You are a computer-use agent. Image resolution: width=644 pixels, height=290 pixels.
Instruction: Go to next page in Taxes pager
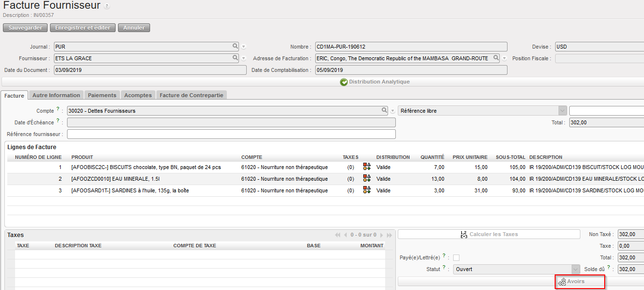pyautogui.click(x=382, y=235)
